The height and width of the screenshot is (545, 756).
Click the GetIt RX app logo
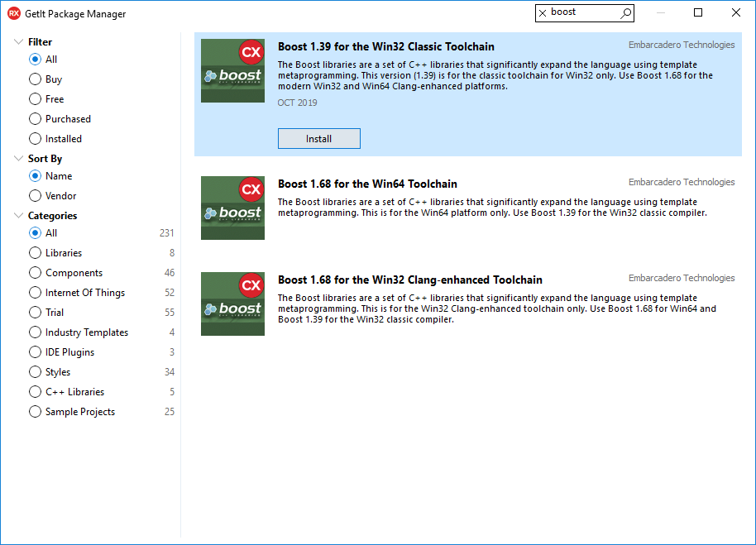click(x=14, y=13)
